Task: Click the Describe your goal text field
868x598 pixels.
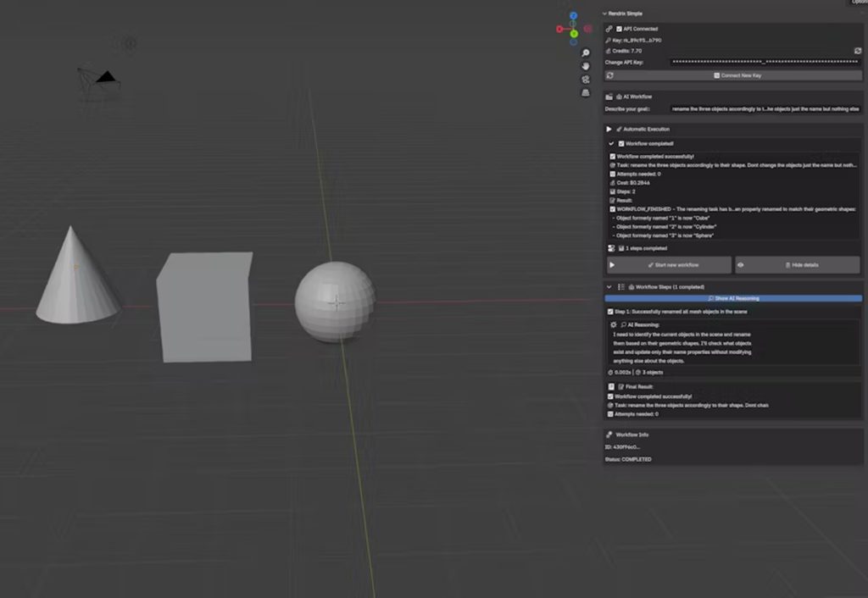Action: (765, 109)
